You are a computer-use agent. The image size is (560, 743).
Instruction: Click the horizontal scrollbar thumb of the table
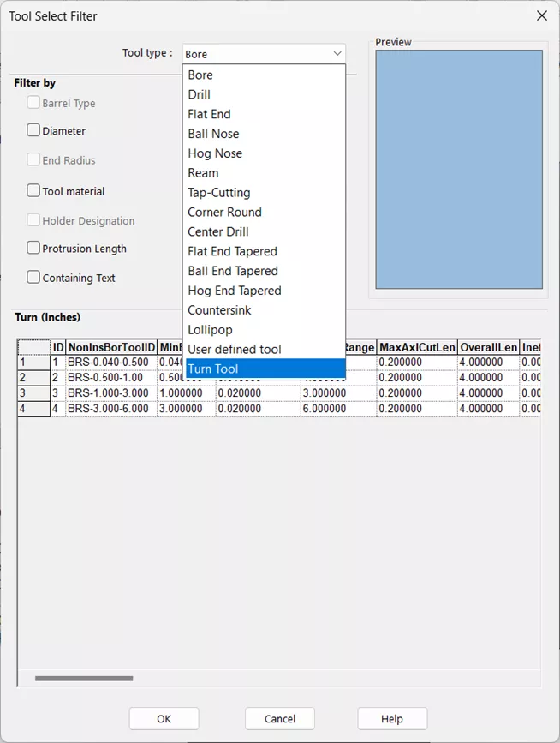point(84,679)
